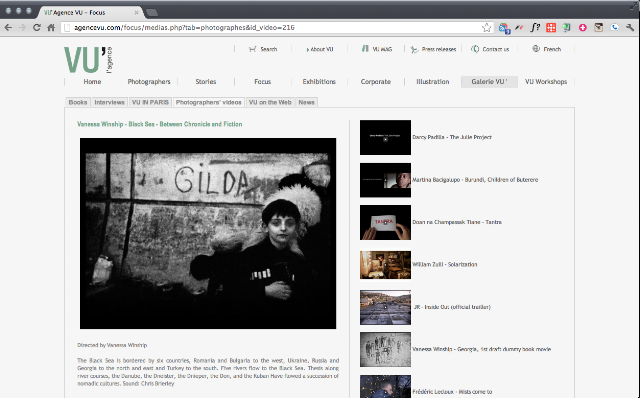This screenshot has width=640, height=398.
Task: Click the globe icon beside French
Action: 536,49
